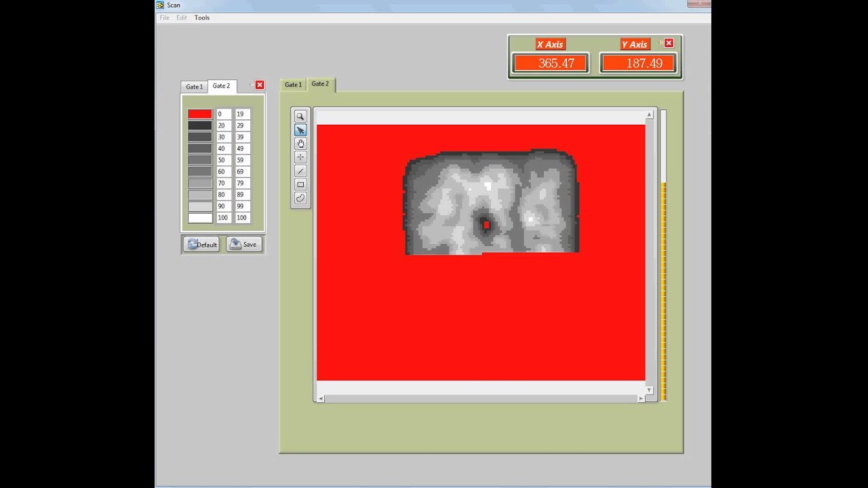The height and width of the screenshot is (488, 868).
Task: Select the rectangle region tool
Action: (x=300, y=184)
